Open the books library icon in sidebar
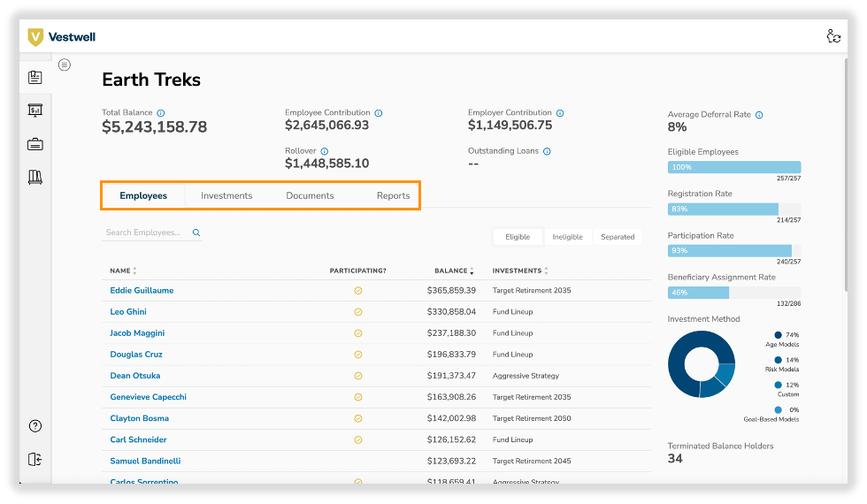The height and width of the screenshot is (504, 867). [x=35, y=178]
